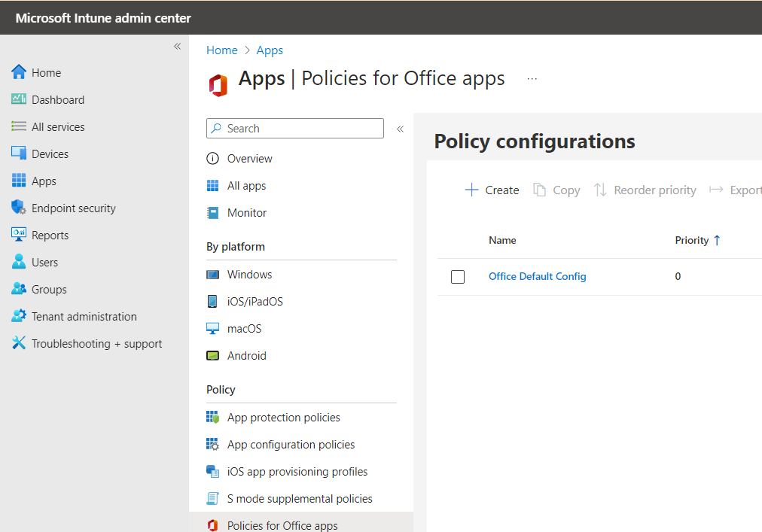Open the more options ellipsis menu
Viewport: 762px width, 532px height.
532,79
